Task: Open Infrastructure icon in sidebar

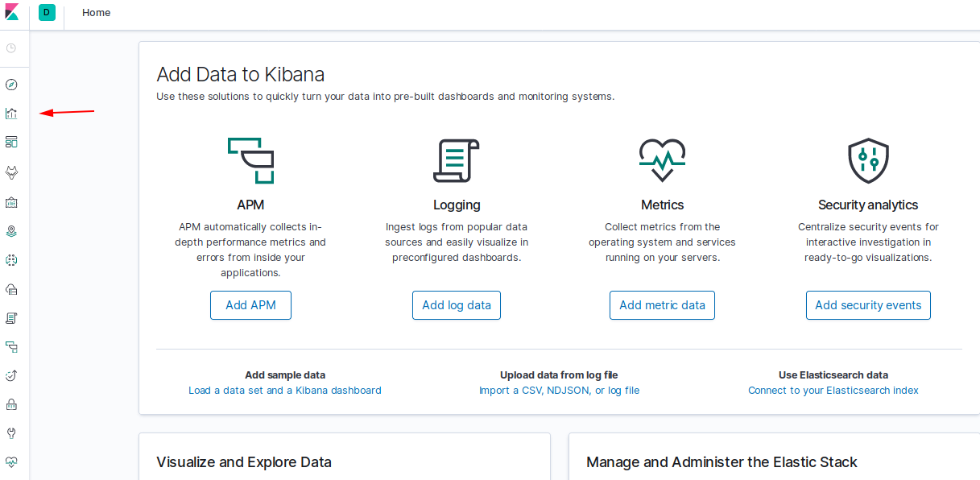Action: 11,289
